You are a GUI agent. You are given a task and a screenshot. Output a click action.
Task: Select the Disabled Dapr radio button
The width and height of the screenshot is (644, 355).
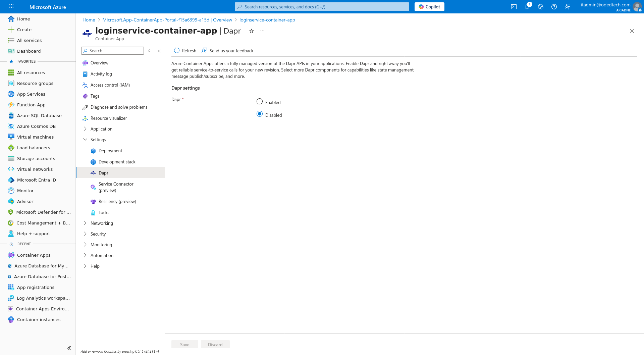[260, 114]
